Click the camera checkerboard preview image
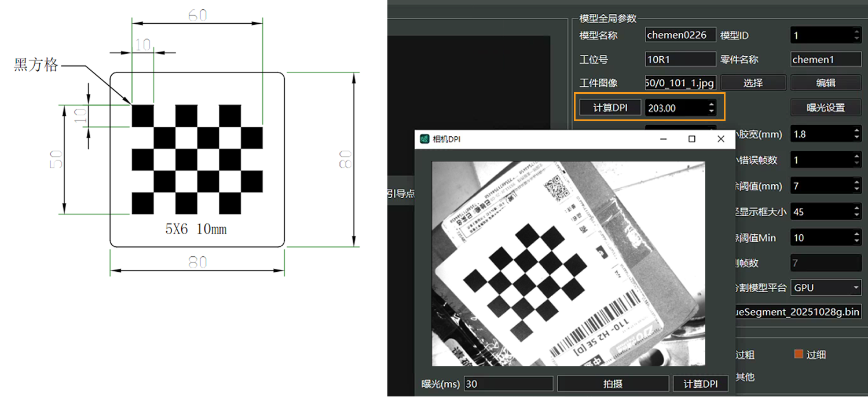Viewport: 868px width, 397px height. tap(569, 263)
